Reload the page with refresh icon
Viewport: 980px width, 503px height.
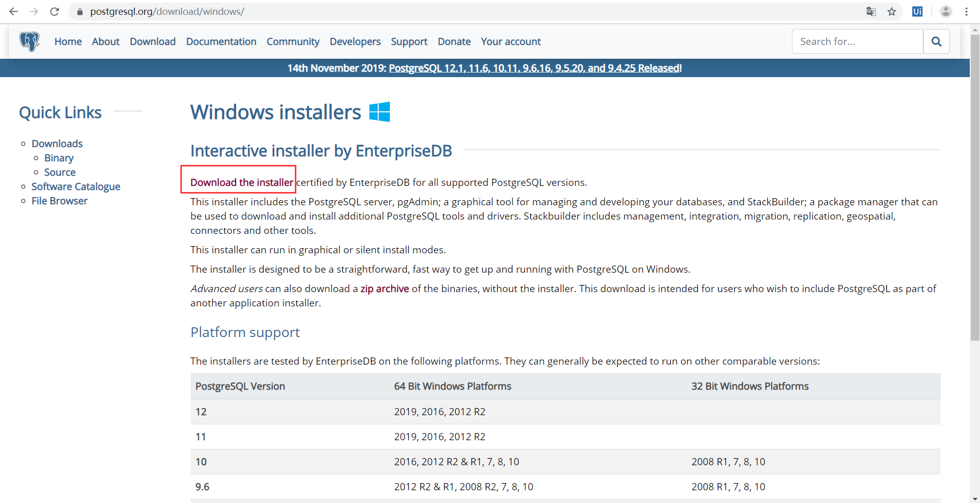(x=55, y=11)
